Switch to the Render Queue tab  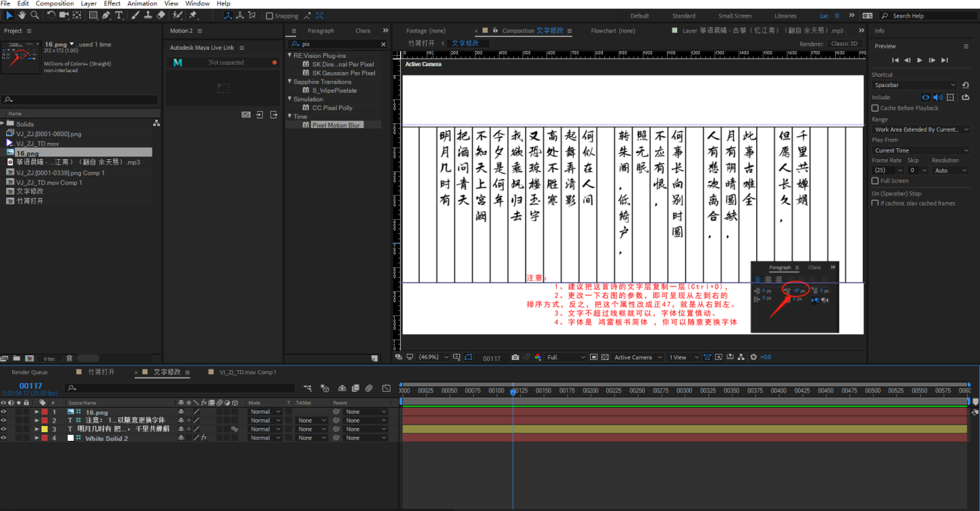[30, 372]
